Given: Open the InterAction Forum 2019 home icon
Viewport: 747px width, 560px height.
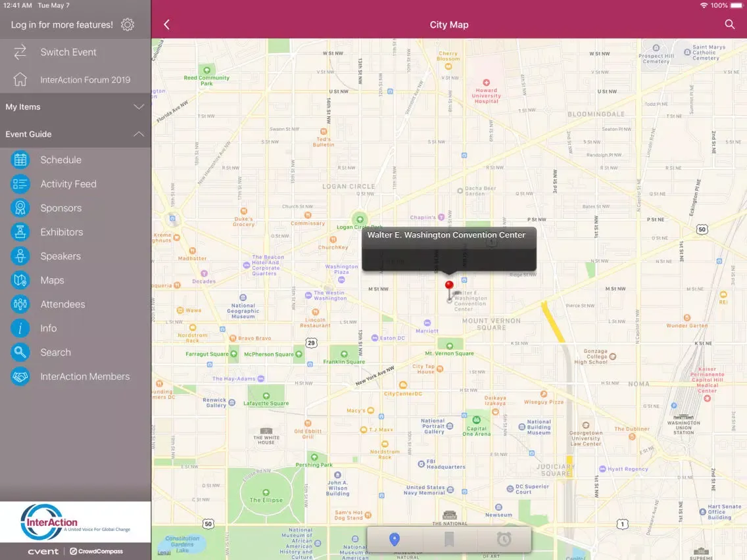Looking at the screenshot, I should click(x=20, y=79).
